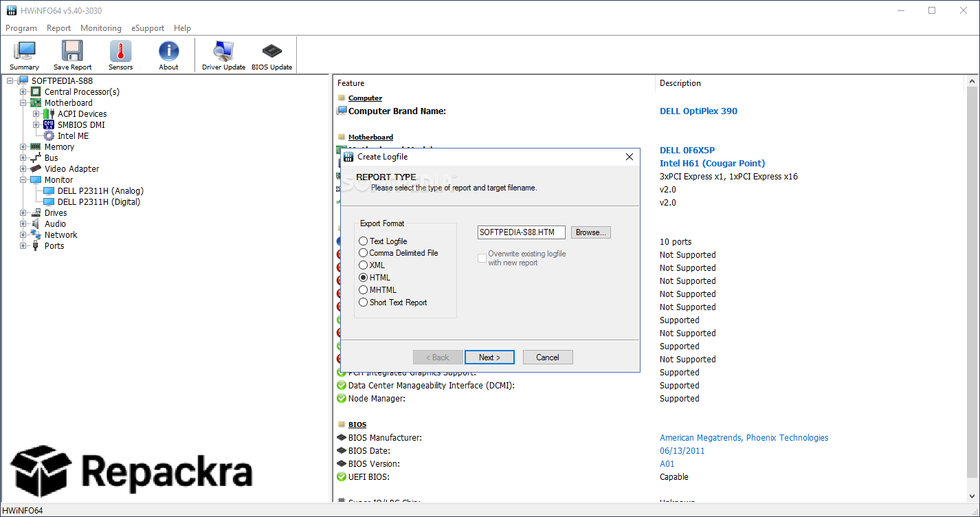Click Ports plug tree icon
The height and width of the screenshot is (517, 980).
36,246
